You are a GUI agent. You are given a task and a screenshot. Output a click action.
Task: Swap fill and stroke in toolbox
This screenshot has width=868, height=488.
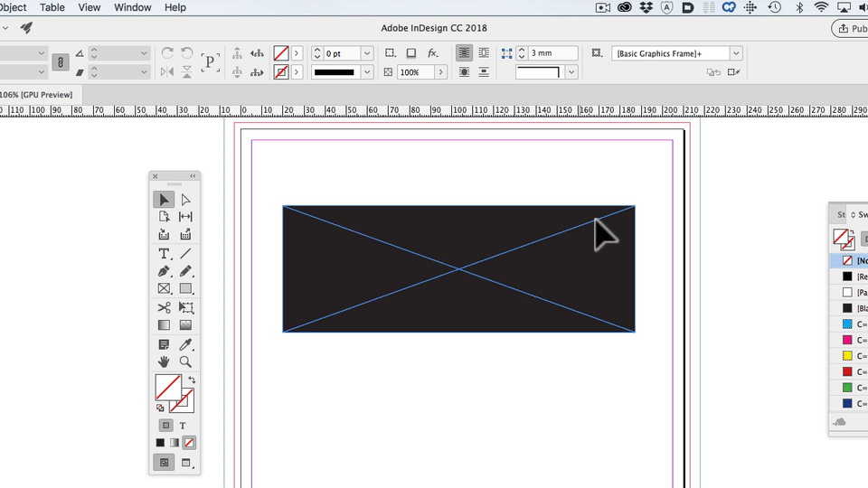pyautogui.click(x=192, y=380)
